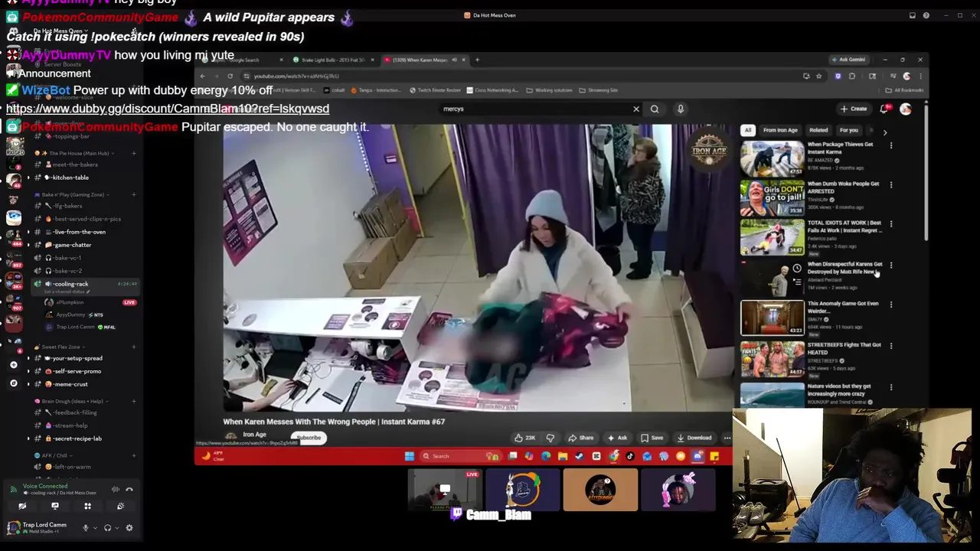980x551 pixels.
Task: Search YouTube with voice microphone
Action: [680, 109]
